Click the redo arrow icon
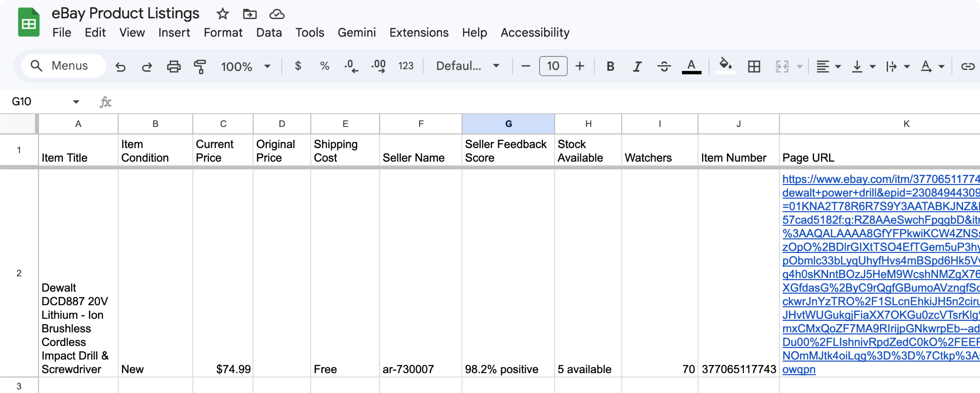Viewport: 980px width, 393px height. (147, 67)
